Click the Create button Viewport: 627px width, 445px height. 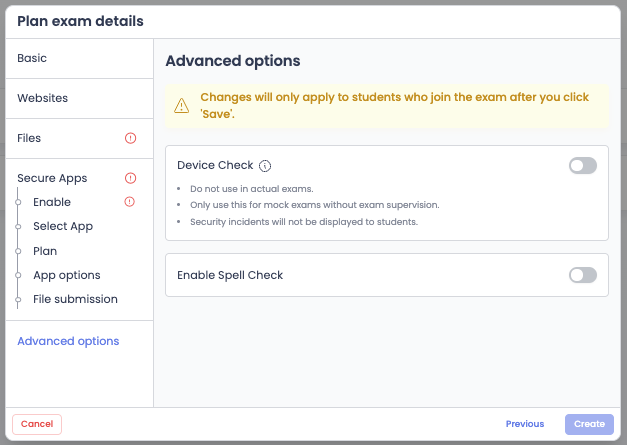[589, 424]
